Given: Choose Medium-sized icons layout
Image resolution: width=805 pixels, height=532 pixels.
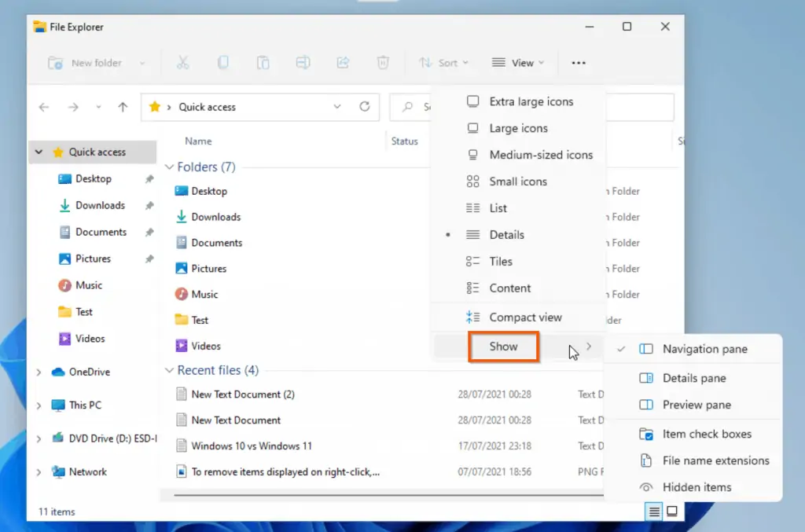Looking at the screenshot, I should coord(518,155).
